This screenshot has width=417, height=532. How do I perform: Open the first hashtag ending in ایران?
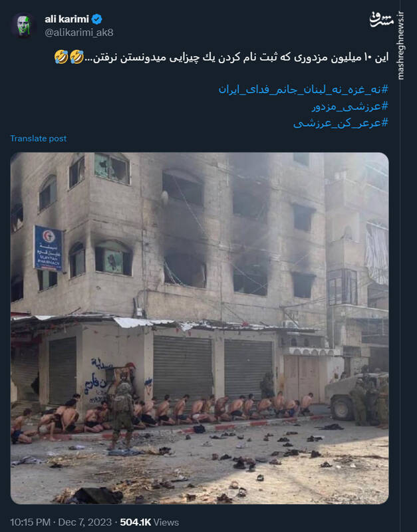(303, 90)
